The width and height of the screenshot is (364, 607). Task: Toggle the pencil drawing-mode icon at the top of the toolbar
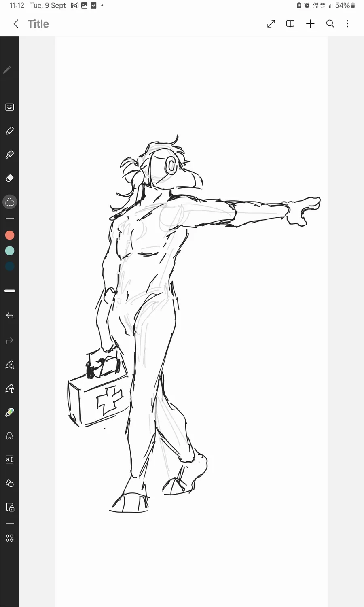[6, 70]
